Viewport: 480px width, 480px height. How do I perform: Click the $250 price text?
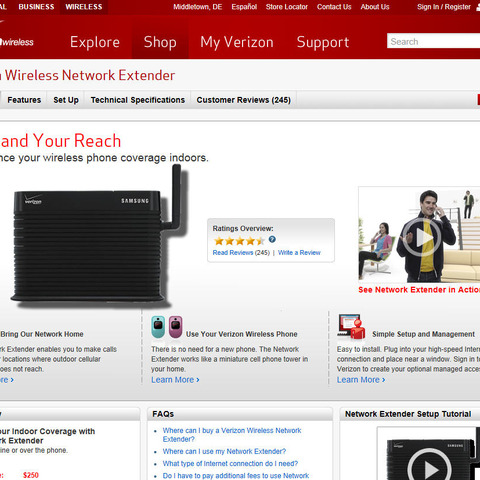(x=31, y=475)
